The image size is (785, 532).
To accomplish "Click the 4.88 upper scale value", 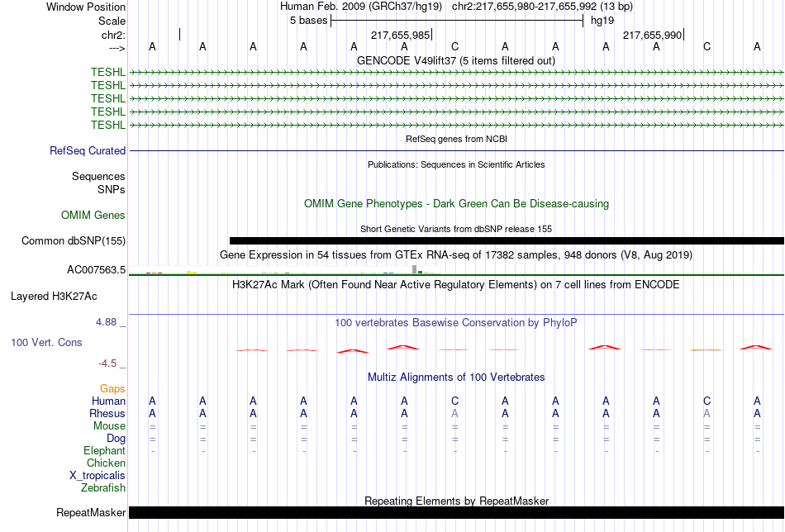I will 107,322.
